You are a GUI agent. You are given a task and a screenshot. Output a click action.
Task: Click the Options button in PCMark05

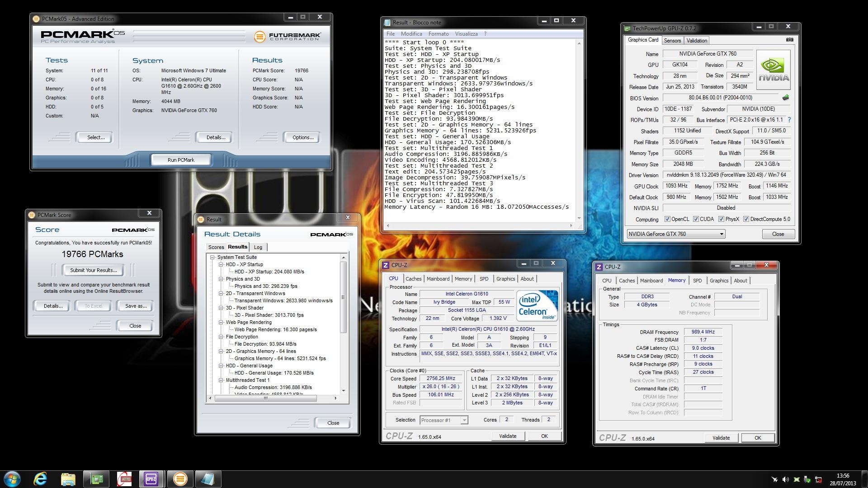[x=302, y=137]
